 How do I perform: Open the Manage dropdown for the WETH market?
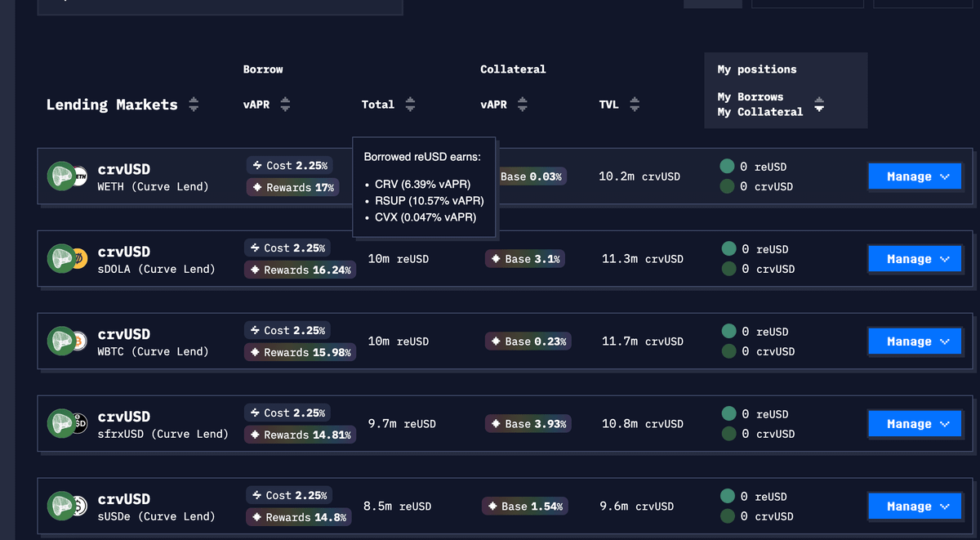914,176
